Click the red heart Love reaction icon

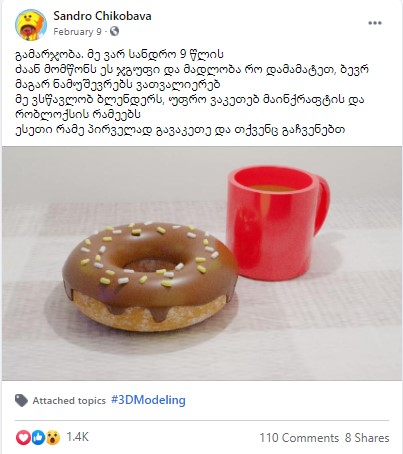(23, 437)
